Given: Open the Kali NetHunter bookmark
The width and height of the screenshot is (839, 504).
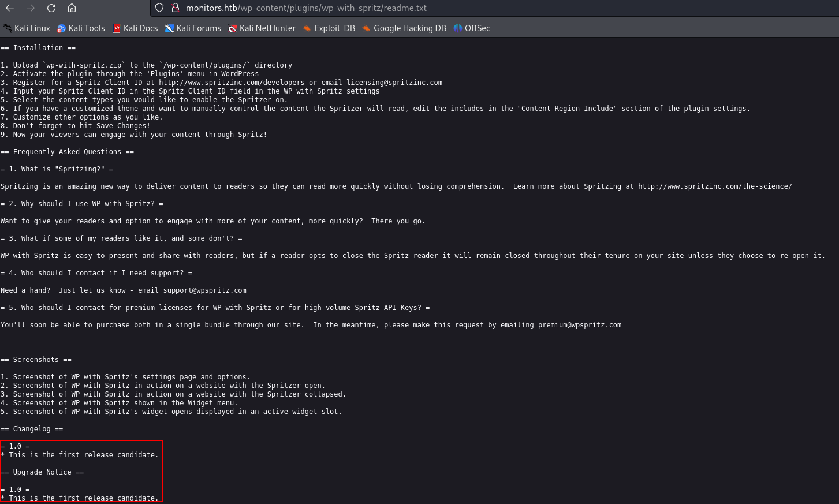Looking at the screenshot, I should tap(262, 28).
